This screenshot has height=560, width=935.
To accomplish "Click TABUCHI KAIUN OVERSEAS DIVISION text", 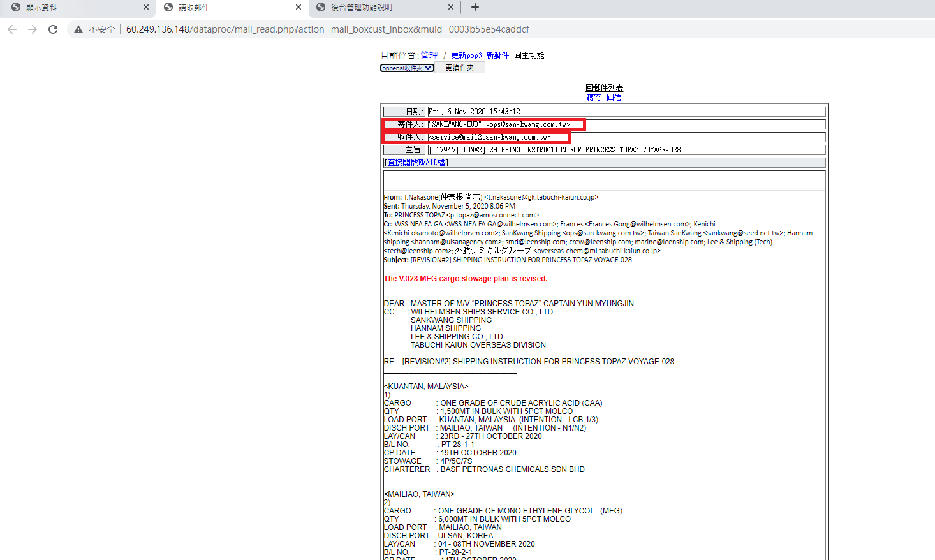I will 478,345.
